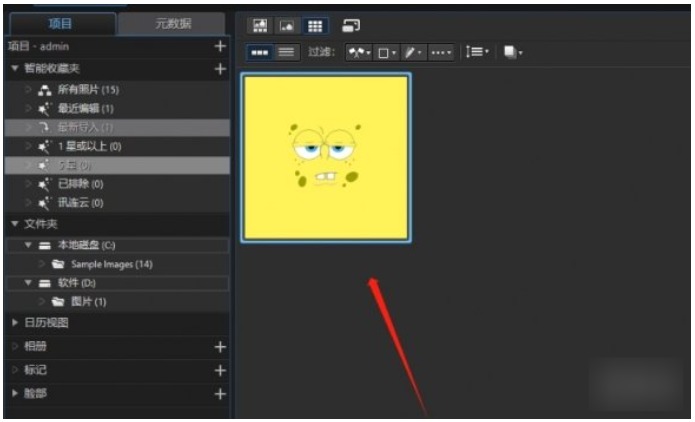Open the three-dots more filters dropdown

(x=441, y=53)
